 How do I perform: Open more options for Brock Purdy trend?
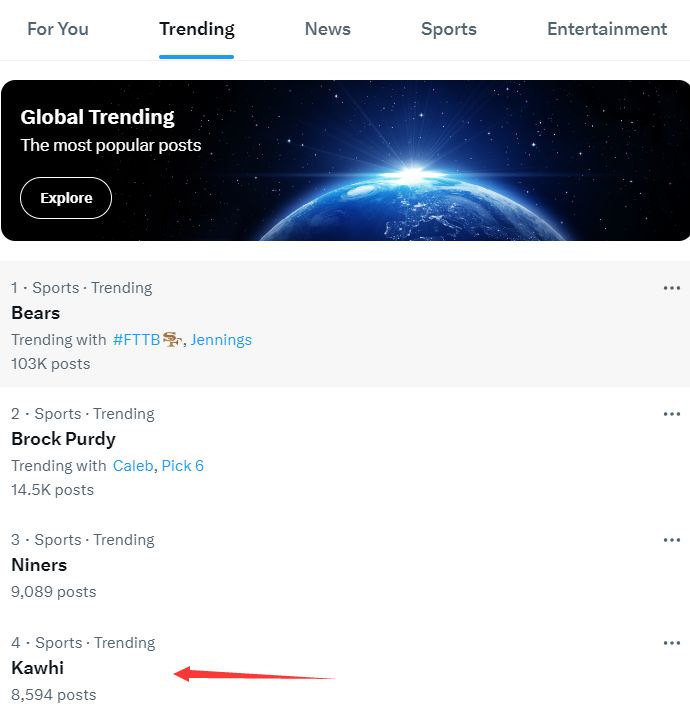pyautogui.click(x=671, y=414)
